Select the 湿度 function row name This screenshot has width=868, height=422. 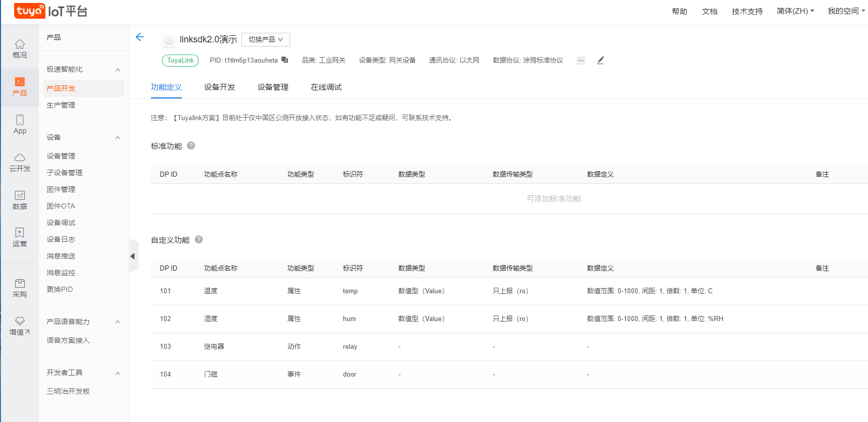[x=211, y=319]
